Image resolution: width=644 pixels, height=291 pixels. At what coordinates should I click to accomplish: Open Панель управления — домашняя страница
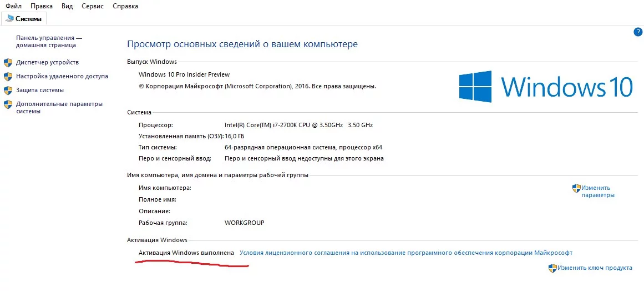49,42
